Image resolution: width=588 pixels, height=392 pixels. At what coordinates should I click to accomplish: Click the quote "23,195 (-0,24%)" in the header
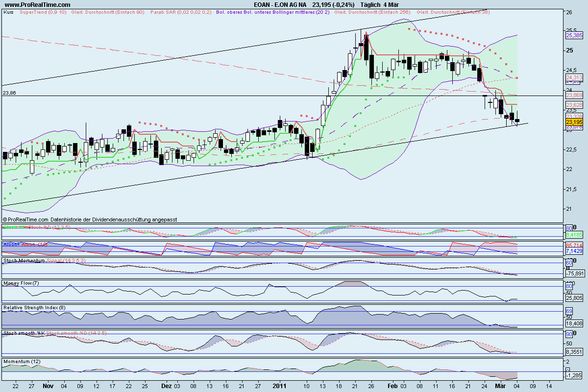click(x=334, y=4)
